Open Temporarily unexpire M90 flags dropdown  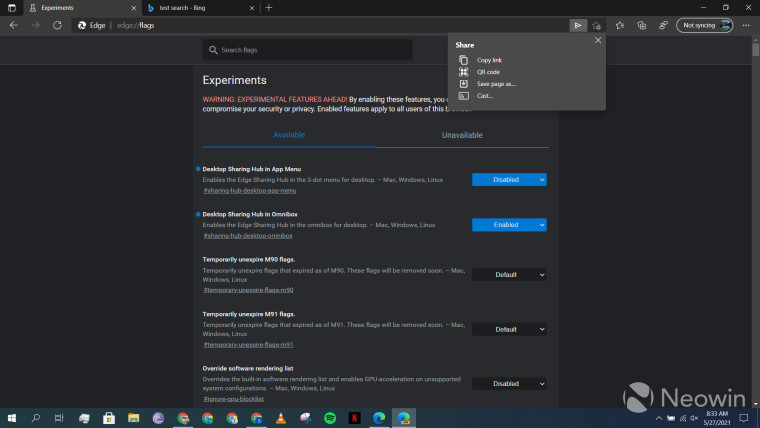click(x=509, y=275)
